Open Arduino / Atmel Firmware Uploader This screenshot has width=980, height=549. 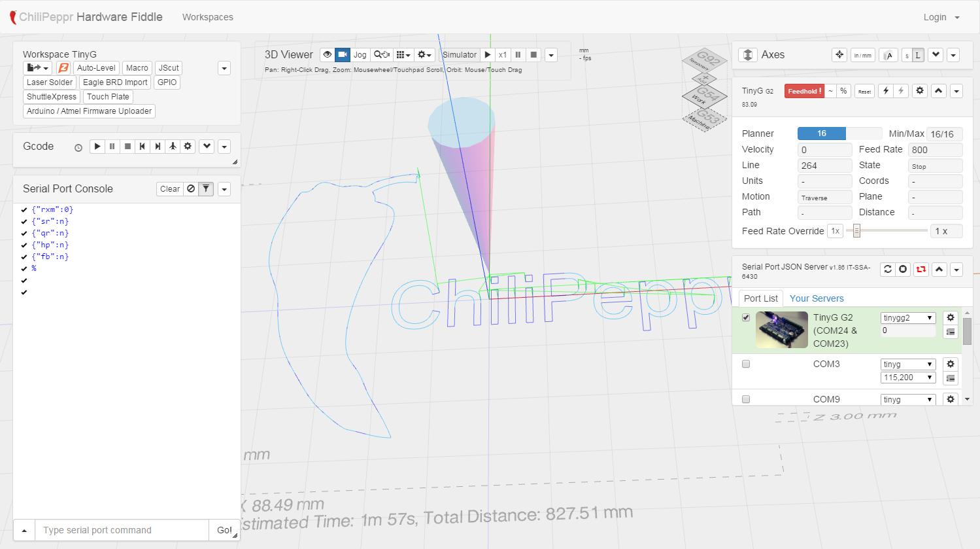[89, 111]
